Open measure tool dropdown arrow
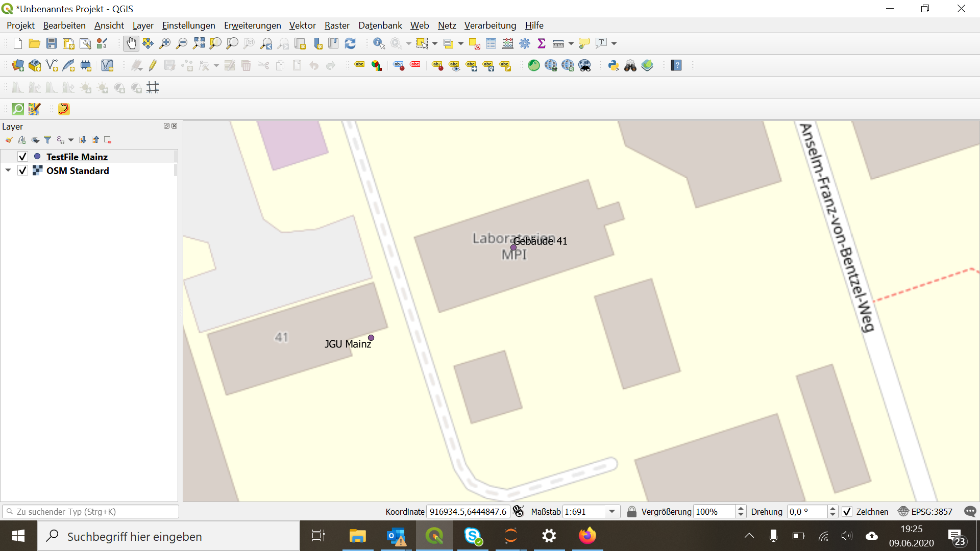980x551 pixels. pos(571,43)
